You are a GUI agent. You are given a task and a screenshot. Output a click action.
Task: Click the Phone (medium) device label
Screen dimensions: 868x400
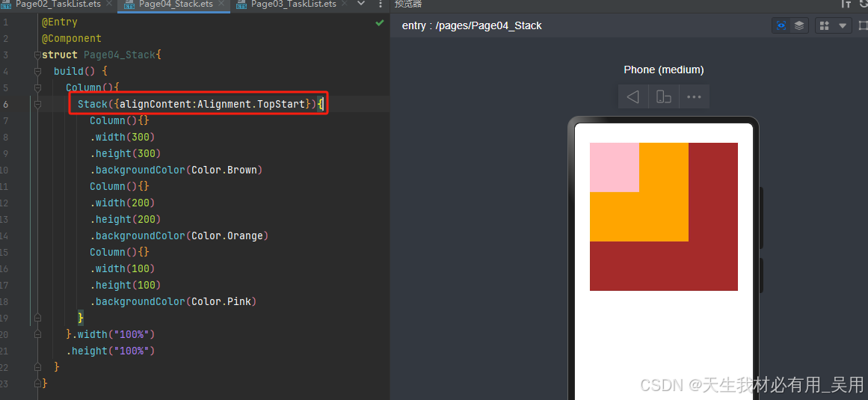click(x=664, y=70)
